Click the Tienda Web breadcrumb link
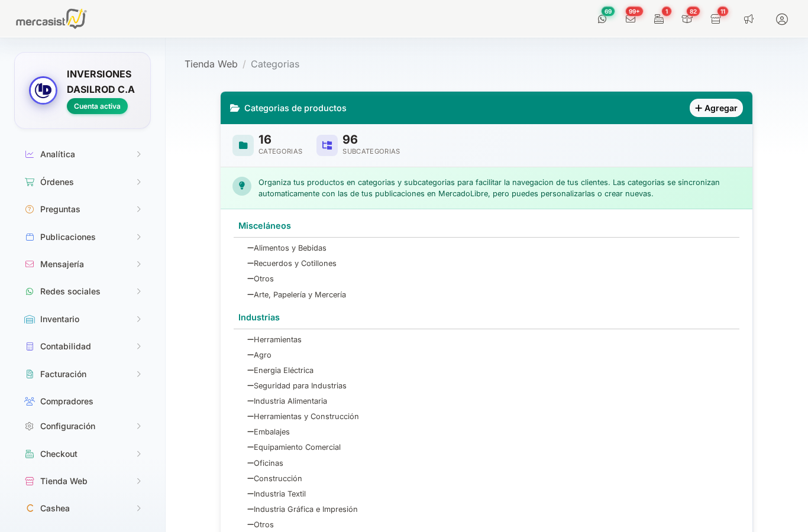This screenshot has width=808, height=532. 211,64
